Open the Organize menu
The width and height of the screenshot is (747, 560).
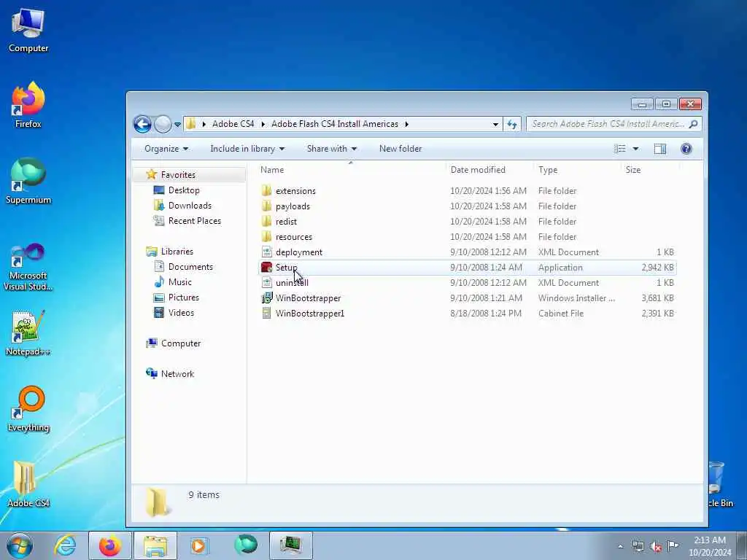click(166, 149)
